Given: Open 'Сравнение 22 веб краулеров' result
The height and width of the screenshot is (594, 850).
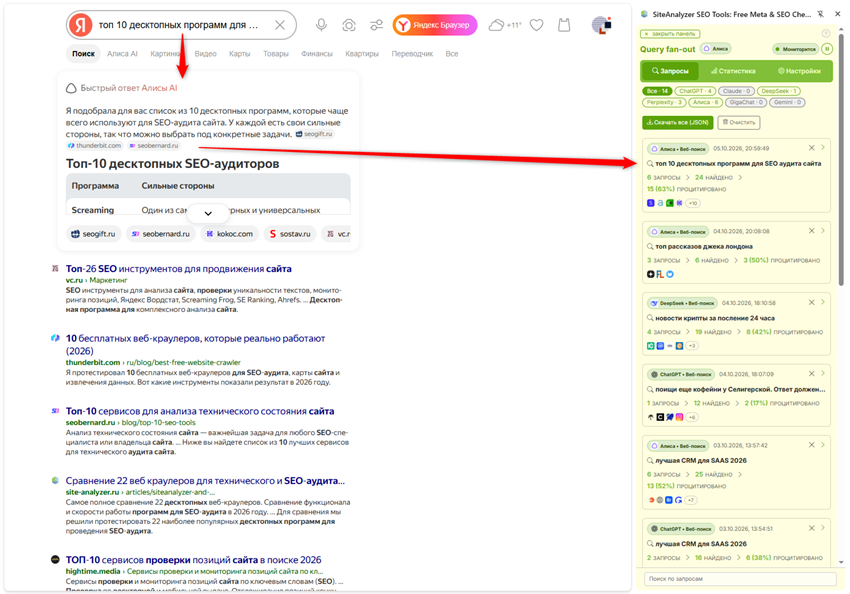Looking at the screenshot, I should pyautogui.click(x=205, y=481).
